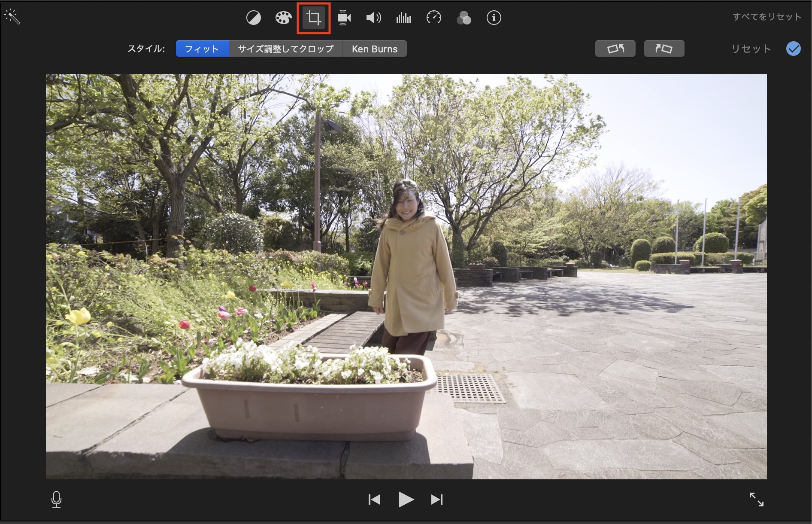Image resolution: width=812 pixels, height=524 pixels.
Task: Select サイズ調整してクロップ style
Action: [x=286, y=49]
